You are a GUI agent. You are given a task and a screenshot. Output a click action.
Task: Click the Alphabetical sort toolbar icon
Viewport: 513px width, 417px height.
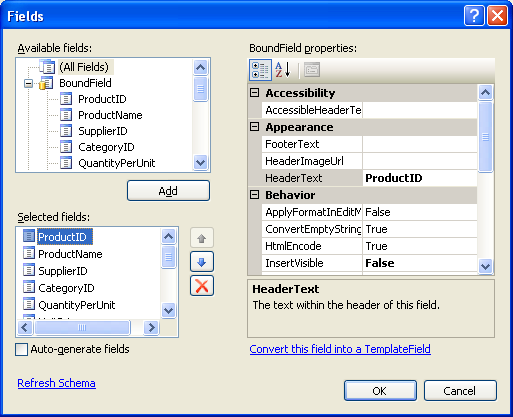point(283,70)
